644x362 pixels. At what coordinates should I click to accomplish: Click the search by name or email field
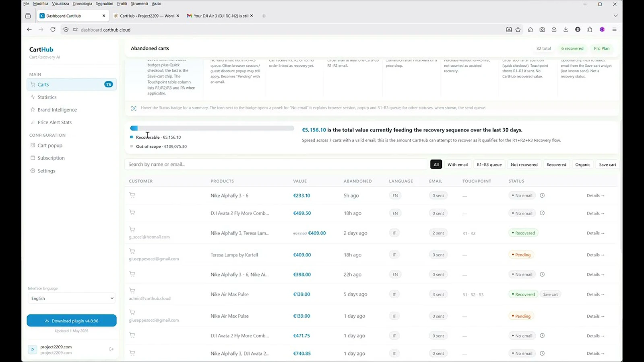pos(276,164)
